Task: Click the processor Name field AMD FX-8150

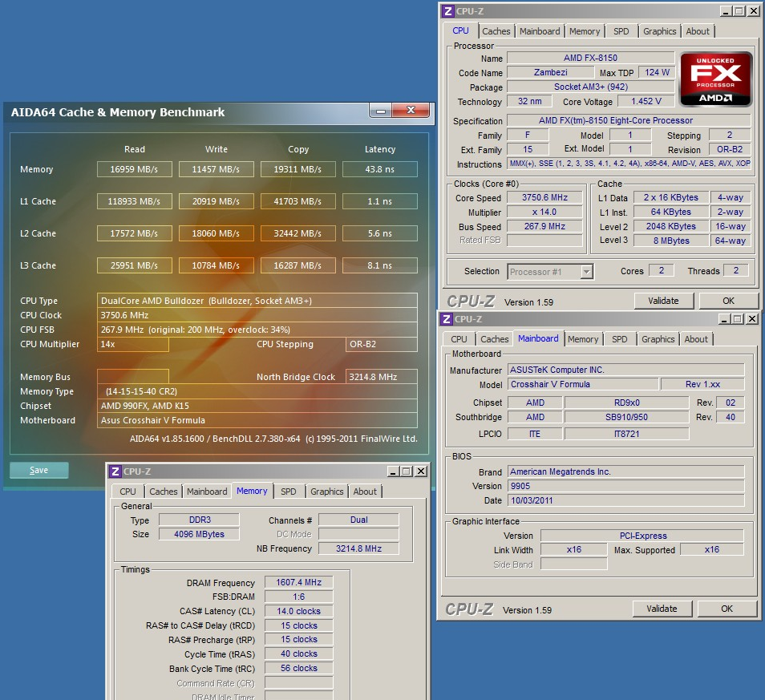Action: tap(590, 58)
